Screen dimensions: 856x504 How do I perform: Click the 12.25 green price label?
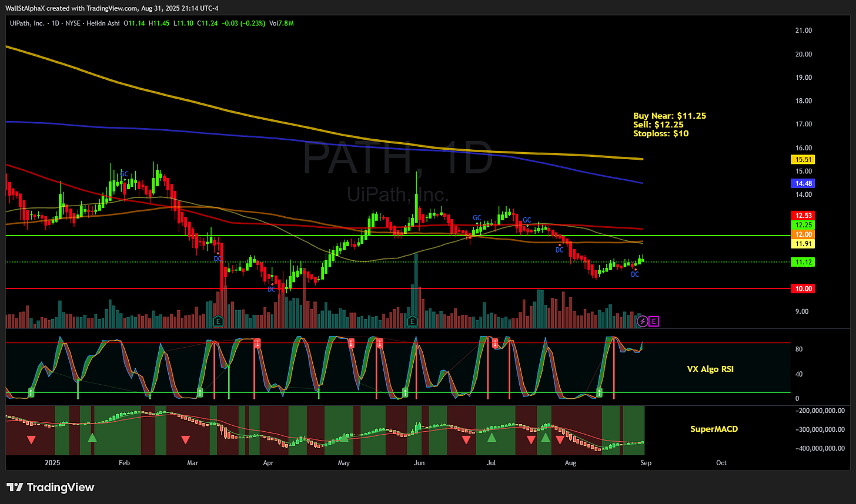(x=803, y=226)
